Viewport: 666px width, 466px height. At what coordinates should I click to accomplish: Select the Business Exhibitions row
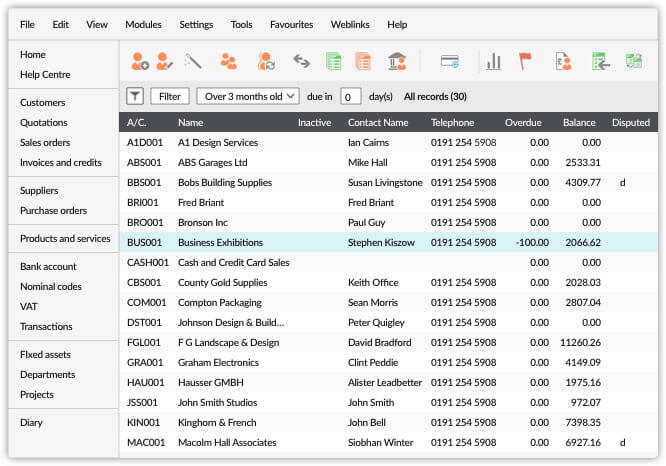coord(389,242)
